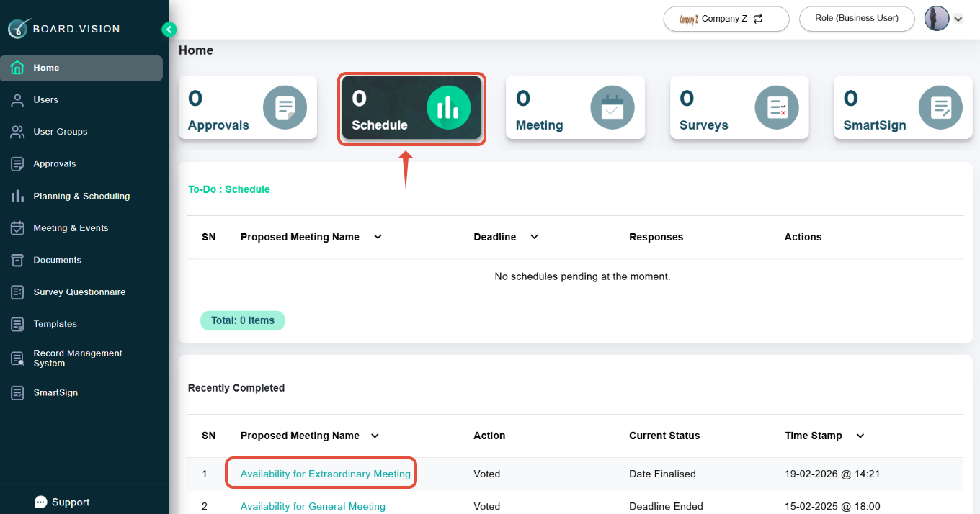Open the Schedule card bar chart icon
The width and height of the screenshot is (980, 514).
pos(448,108)
